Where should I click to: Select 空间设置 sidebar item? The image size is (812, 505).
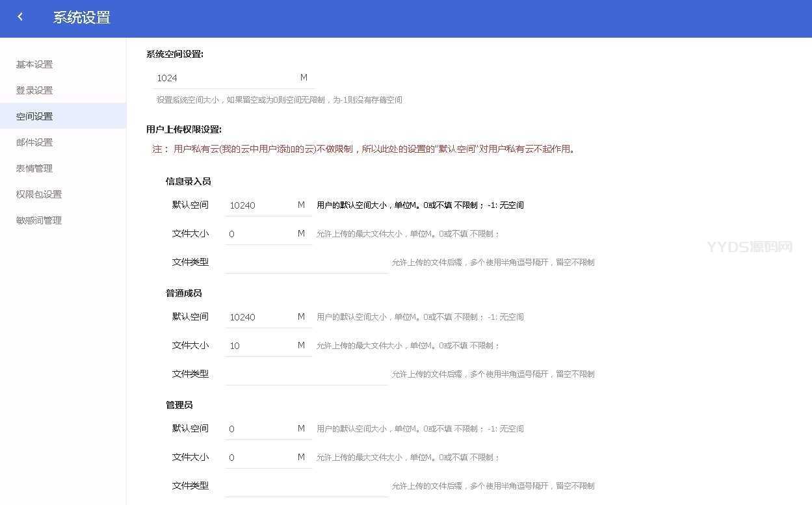click(x=34, y=116)
